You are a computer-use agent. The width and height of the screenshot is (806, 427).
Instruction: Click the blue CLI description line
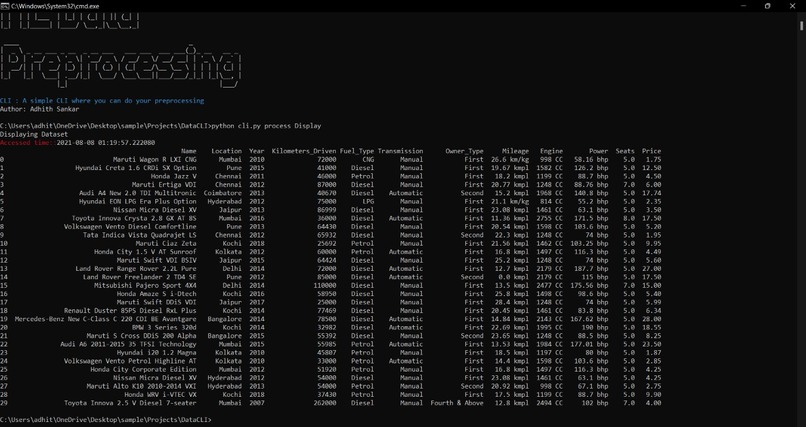102,101
